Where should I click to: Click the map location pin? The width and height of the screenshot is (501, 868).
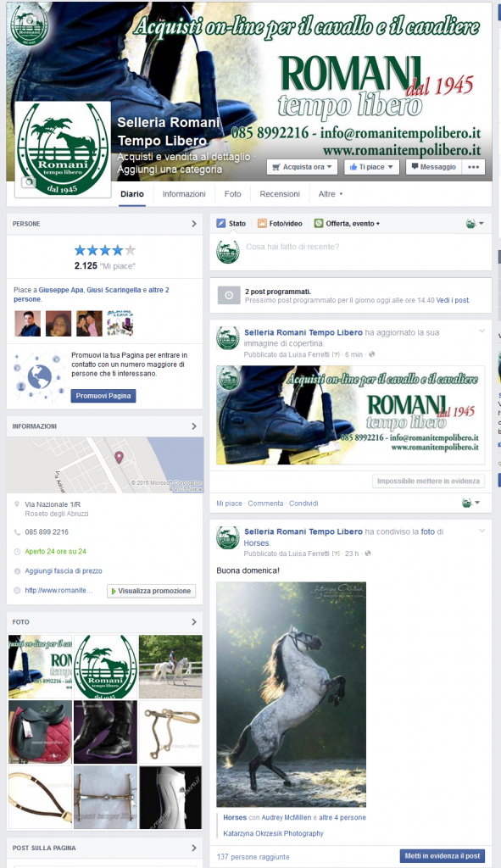[x=119, y=457]
